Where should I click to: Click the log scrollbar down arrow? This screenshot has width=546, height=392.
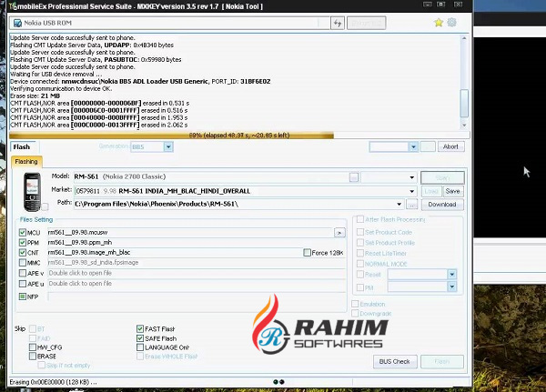pyautogui.click(x=464, y=125)
